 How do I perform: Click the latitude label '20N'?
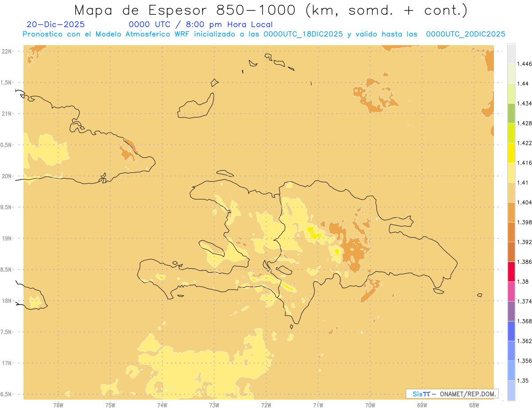pyautogui.click(x=7, y=176)
